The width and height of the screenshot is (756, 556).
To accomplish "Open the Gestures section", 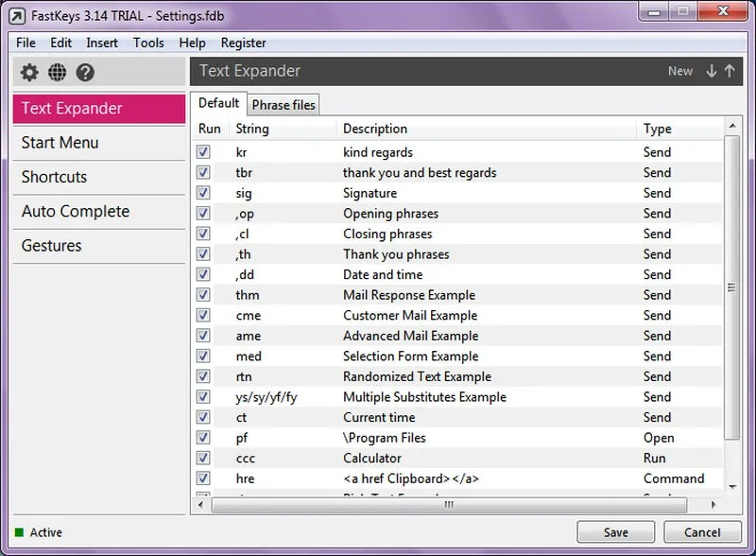I will 99,246.
